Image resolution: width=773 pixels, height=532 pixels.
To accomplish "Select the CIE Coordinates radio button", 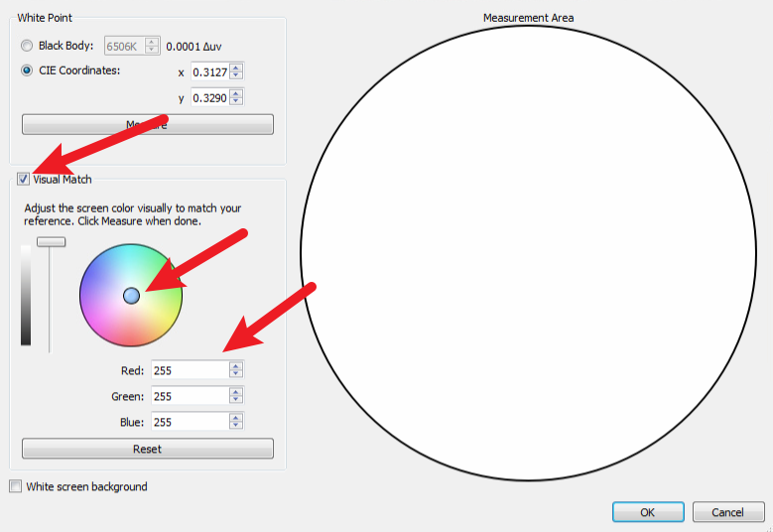I will (27, 70).
